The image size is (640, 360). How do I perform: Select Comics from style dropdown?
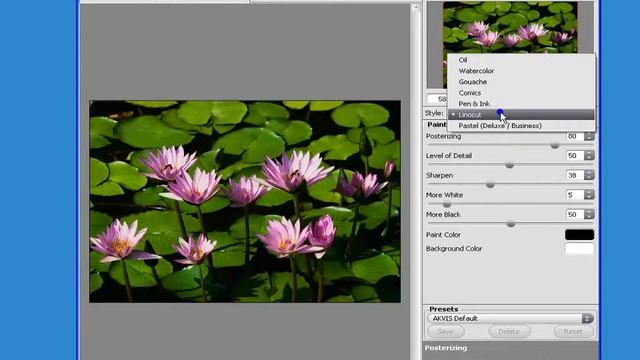point(469,93)
